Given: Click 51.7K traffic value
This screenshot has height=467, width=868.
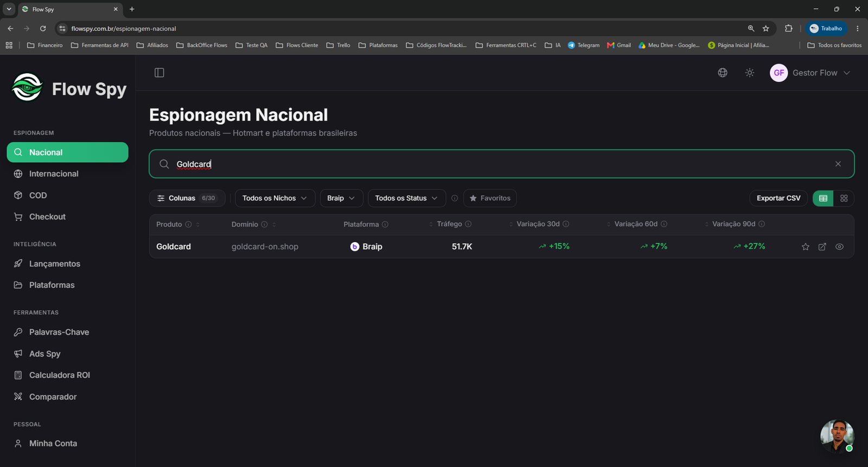Looking at the screenshot, I should pos(462,247).
